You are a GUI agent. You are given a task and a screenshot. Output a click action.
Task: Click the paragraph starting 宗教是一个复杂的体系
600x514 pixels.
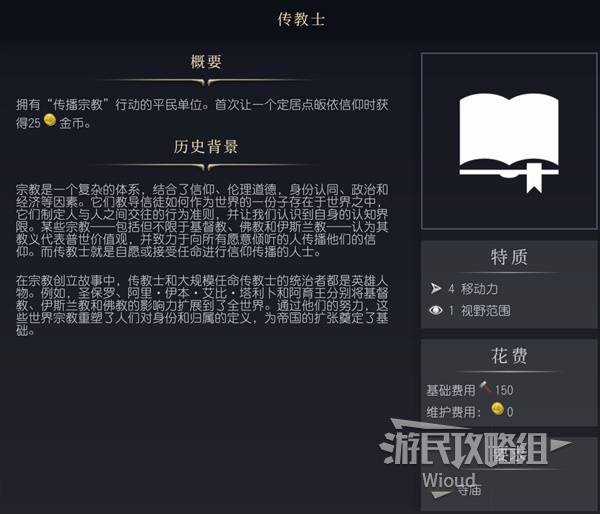pyautogui.click(x=202, y=221)
